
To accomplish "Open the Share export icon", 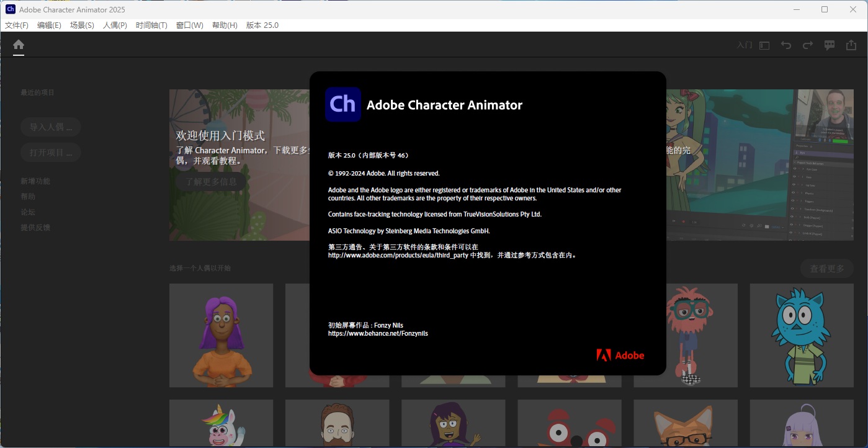I will [x=851, y=45].
